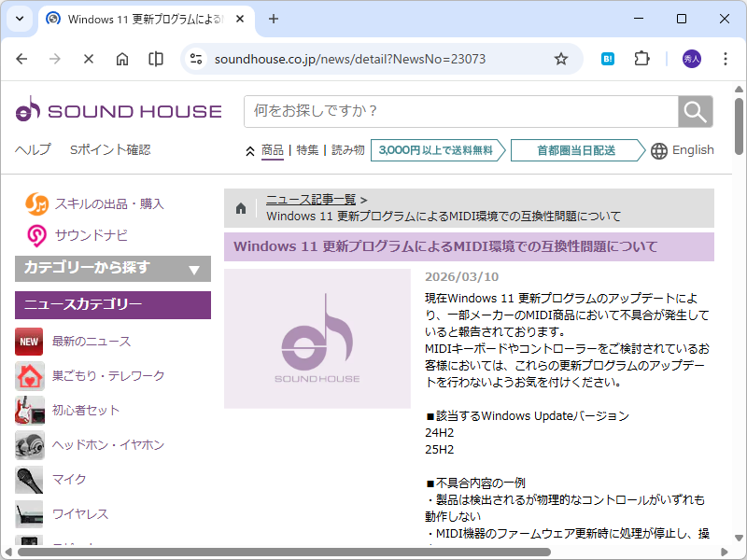This screenshot has height=560, width=747.
Task: Bookmark this page with the star icon
Action: [x=560, y=58]
